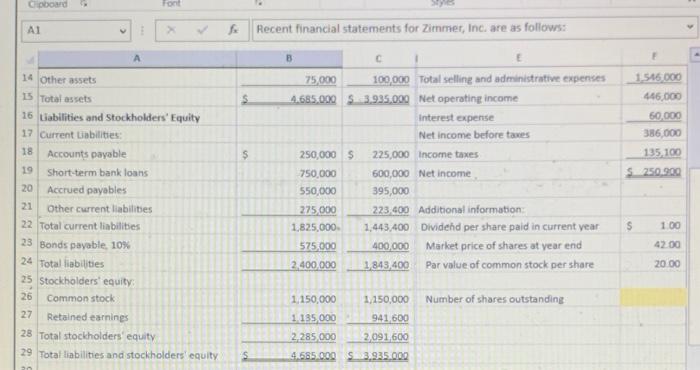Viewport: 700px width, 370px height.
Task: Click the 750,000 bank loans value
Action: (x=318, y=174)
